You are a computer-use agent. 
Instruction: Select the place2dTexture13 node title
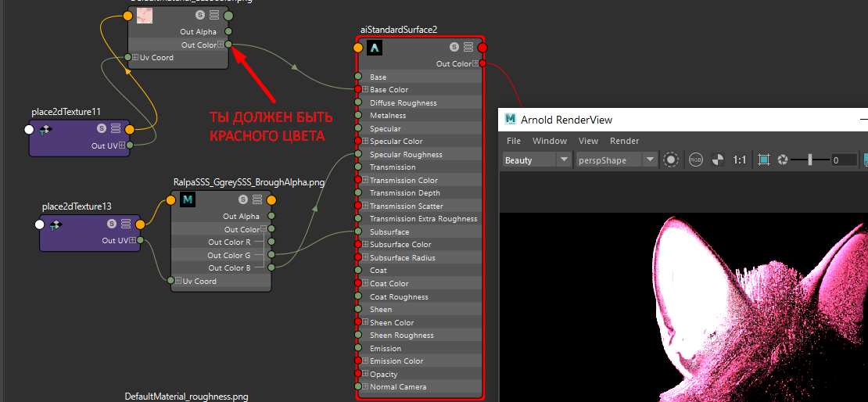[77, 206]
